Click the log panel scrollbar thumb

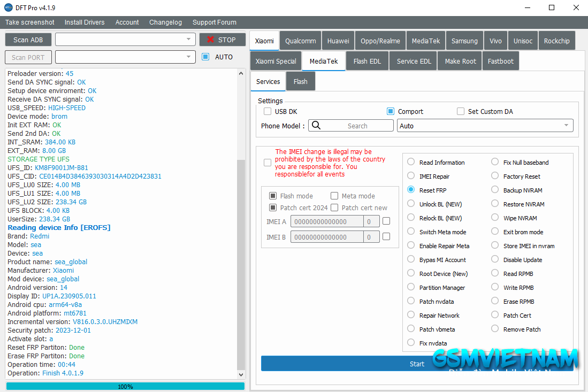(x=241, y=264)
